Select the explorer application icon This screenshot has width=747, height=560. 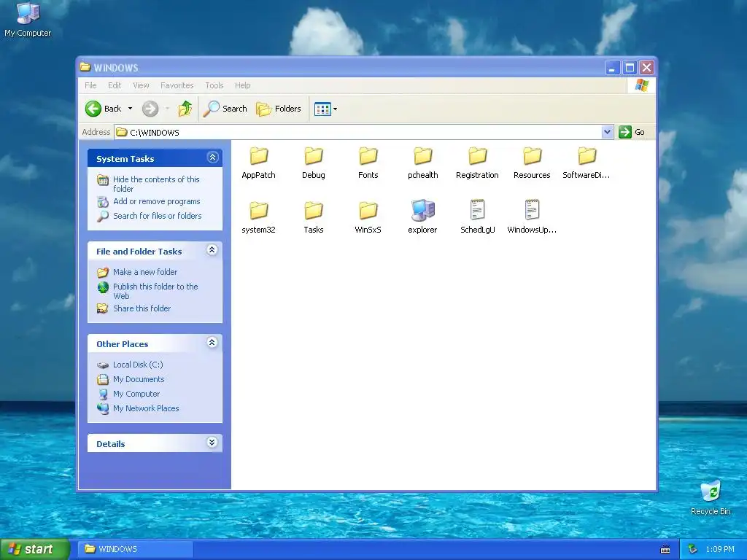click(x=423, y=211)
